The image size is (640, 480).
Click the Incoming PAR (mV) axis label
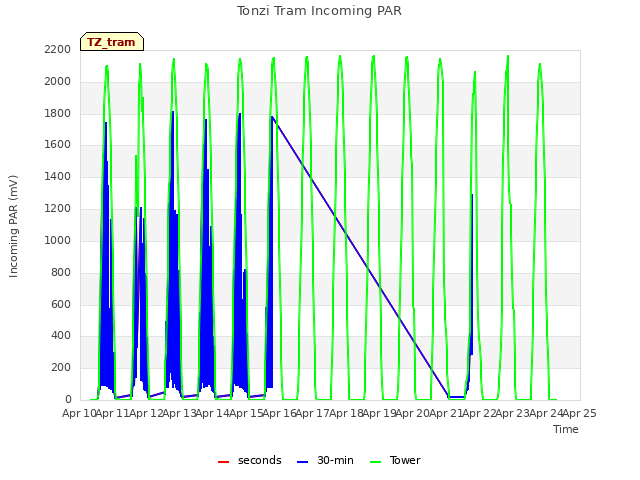pos(13,226)
